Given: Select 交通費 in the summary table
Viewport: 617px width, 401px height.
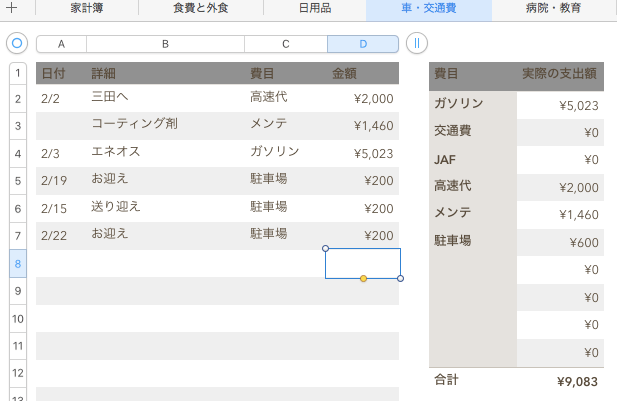Looking at the screenshot, I should pos(473,132).
